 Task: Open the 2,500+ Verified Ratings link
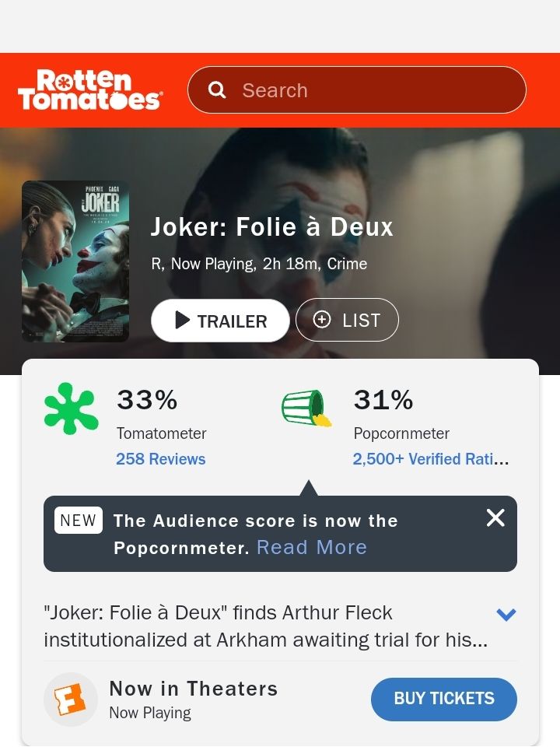[x=430, y=459]
